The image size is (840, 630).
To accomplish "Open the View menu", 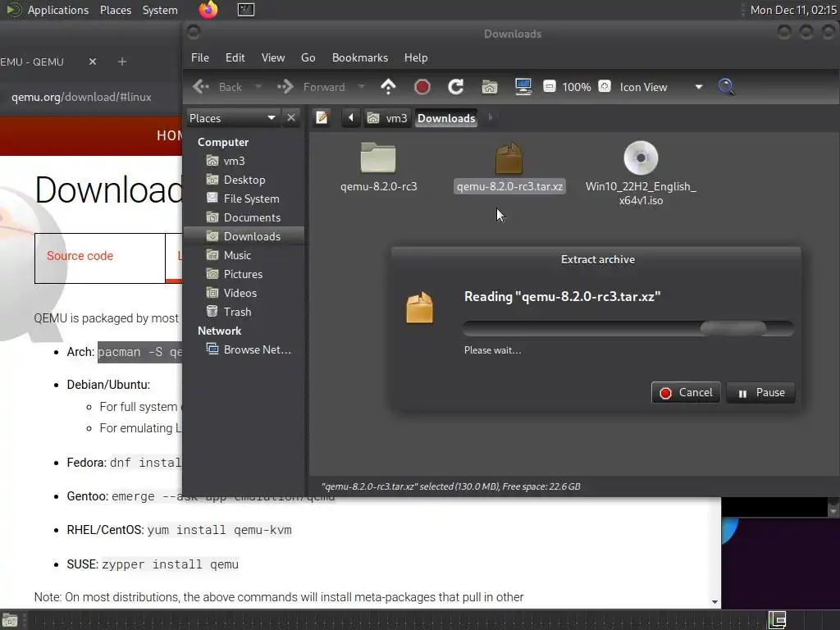I will coord(273,57).
